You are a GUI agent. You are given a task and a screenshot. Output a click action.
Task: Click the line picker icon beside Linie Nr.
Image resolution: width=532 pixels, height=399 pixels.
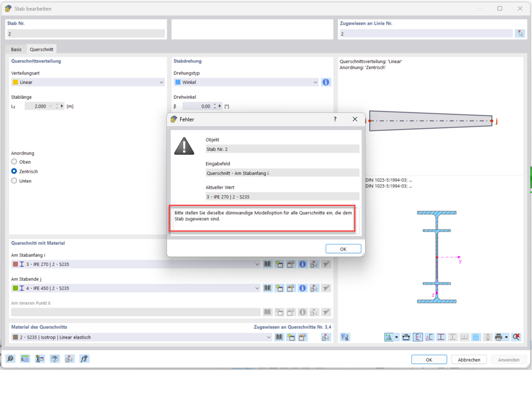click(x=520, y=34)
